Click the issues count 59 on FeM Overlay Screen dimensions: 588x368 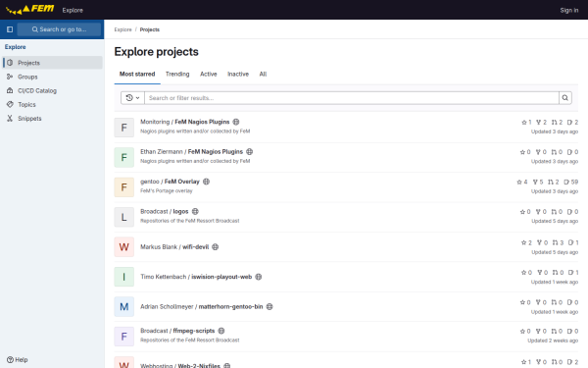click(570, 182)
